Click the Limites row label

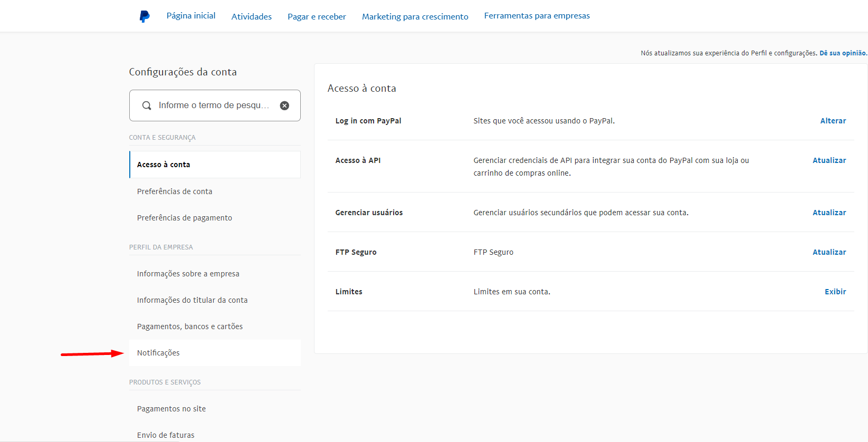349,292
